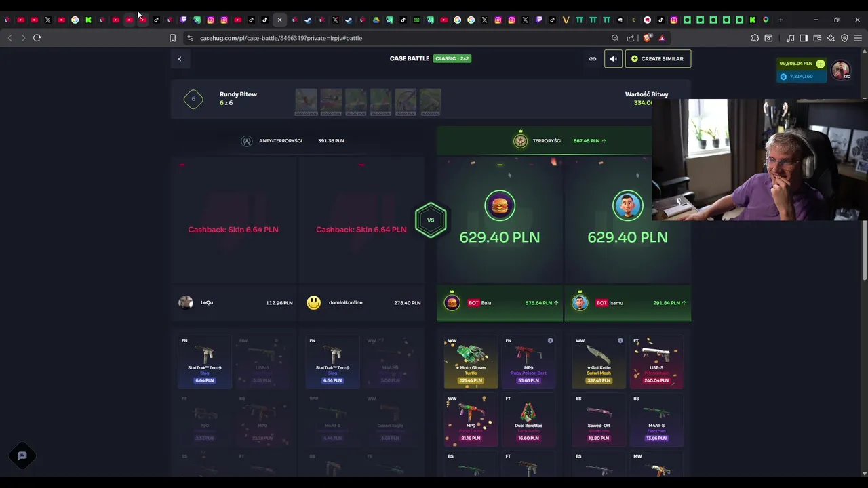868x488 pixels.
Task: Open the MP9 Ruby Poison Dart card
Action: point(529,362)
